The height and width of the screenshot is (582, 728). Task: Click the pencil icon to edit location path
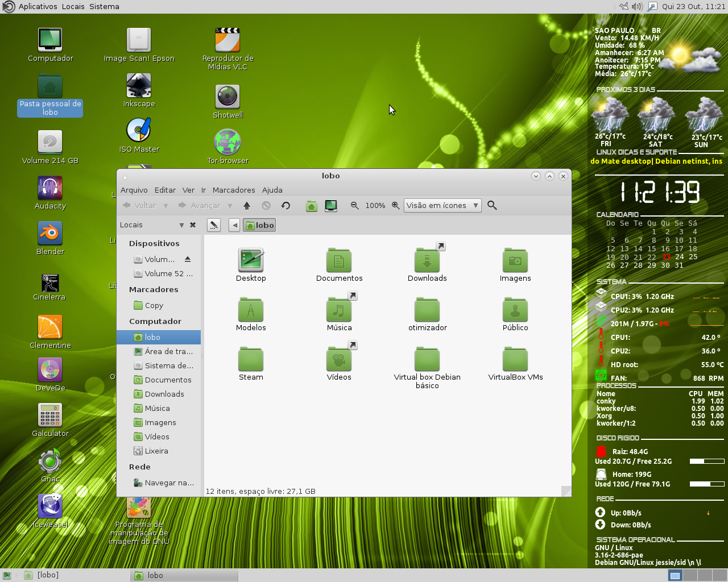coord(213,225)
